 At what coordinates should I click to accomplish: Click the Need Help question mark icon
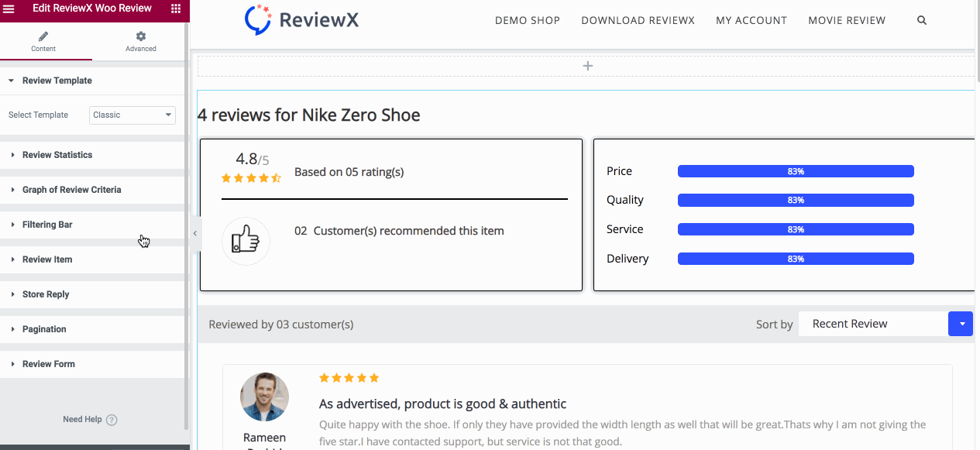(112, 419)
